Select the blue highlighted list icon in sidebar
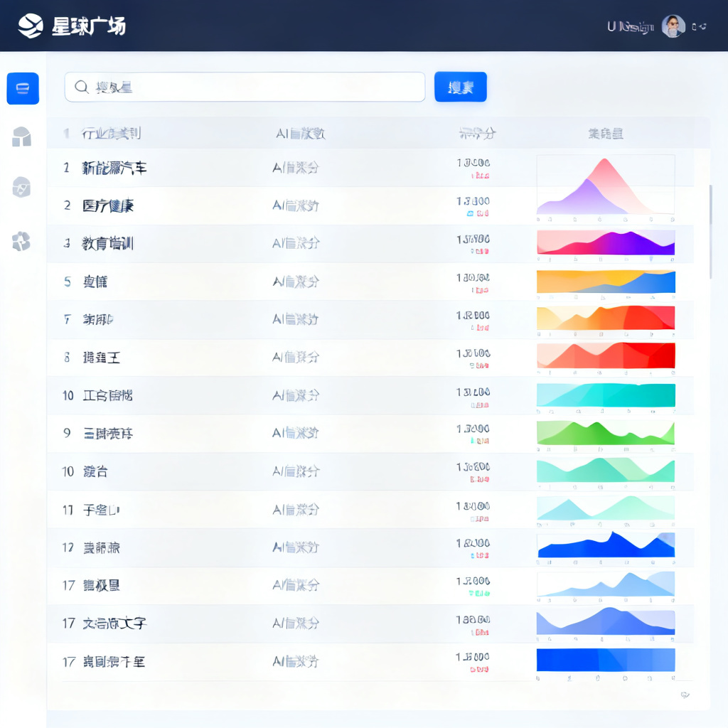Image resolution: width=728 pixels, height=728 pixels. pyautogui.click(x=23, y=88)
